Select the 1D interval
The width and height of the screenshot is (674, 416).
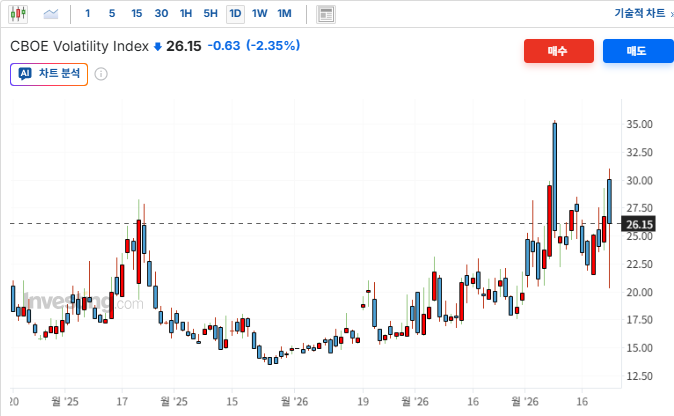(x=235, y=14)
